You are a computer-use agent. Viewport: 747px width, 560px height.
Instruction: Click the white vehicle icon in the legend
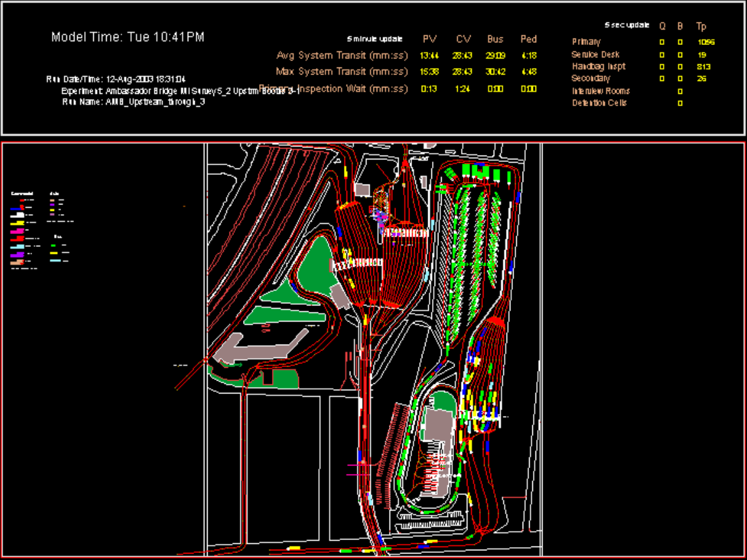18,215
